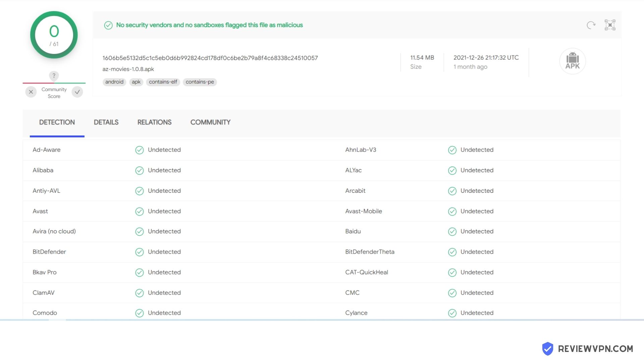Click the detection score circle 0/61

click(54, 35)
